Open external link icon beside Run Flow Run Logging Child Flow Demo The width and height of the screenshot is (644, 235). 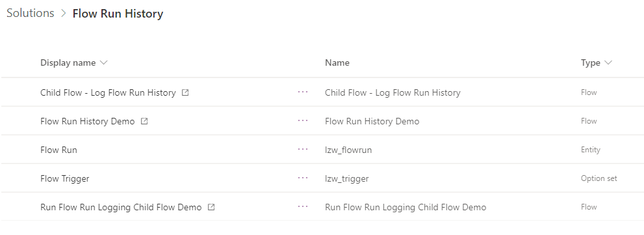pyautogui.click(x=211, y=208)
